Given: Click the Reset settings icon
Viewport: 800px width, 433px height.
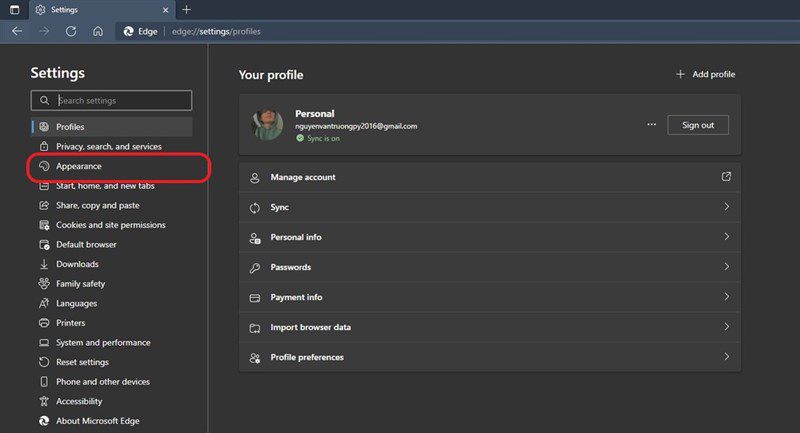Looking at the screenshot, I should pyautogui.click(x=44, y=362).
